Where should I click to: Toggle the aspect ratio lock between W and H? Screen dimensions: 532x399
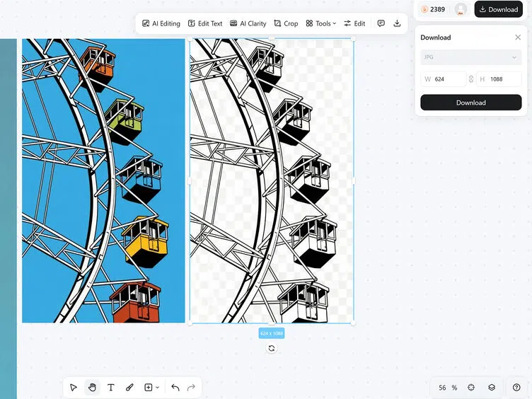471,79
